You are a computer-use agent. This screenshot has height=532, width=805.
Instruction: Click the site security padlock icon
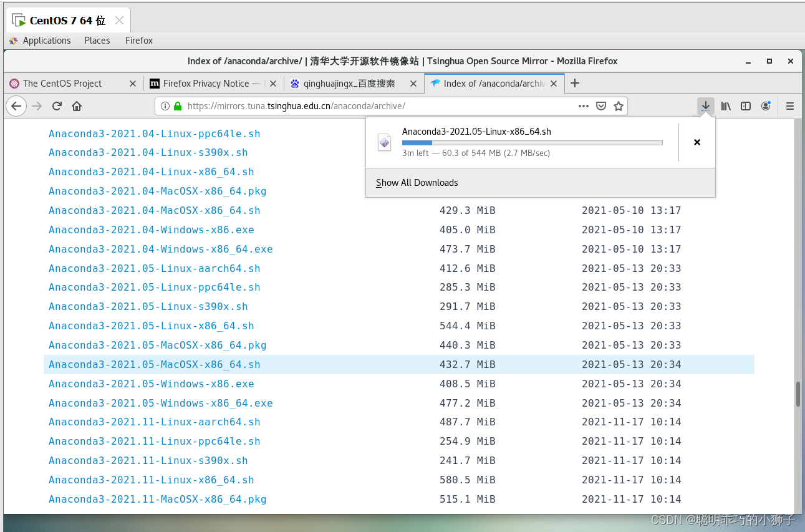(x=178, y=106)
